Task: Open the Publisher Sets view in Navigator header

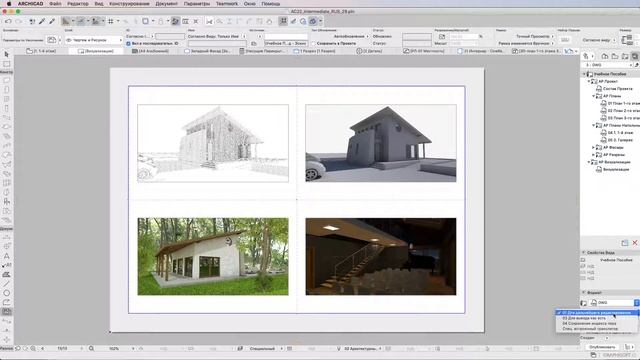Action: pos(635,56)
